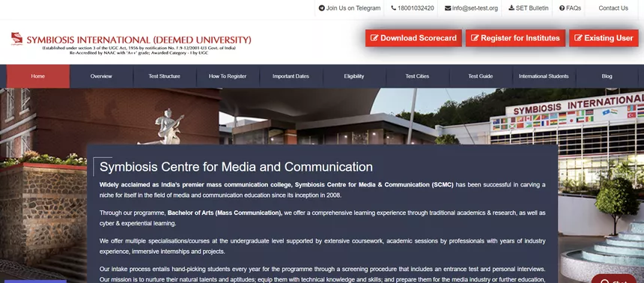Open How To Register page
The image size is (644, 283).
228,76
